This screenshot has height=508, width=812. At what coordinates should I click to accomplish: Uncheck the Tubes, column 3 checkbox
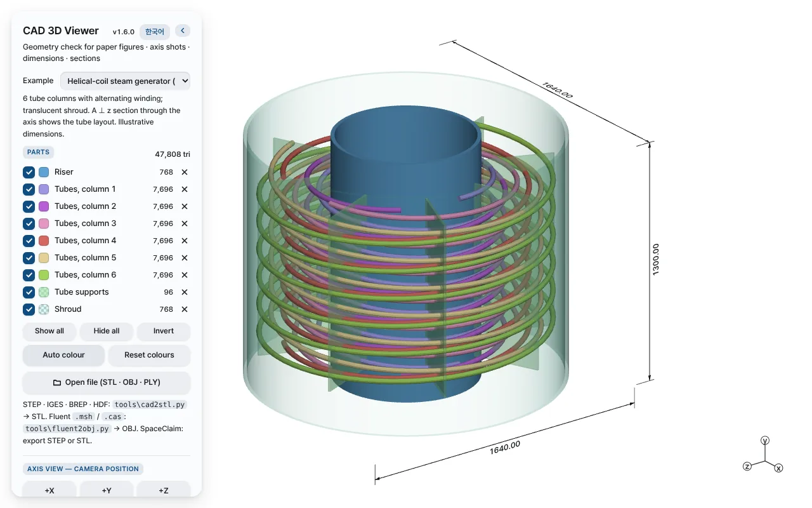29,224
